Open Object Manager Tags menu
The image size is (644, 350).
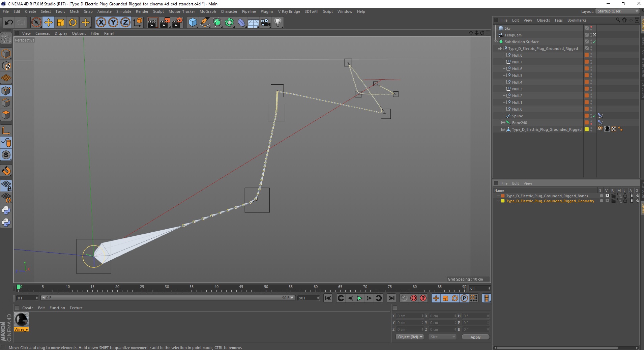[x=558, y=20]
